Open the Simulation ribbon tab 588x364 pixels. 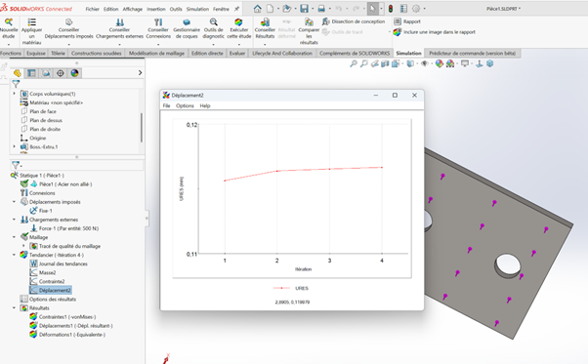(408, 53)
